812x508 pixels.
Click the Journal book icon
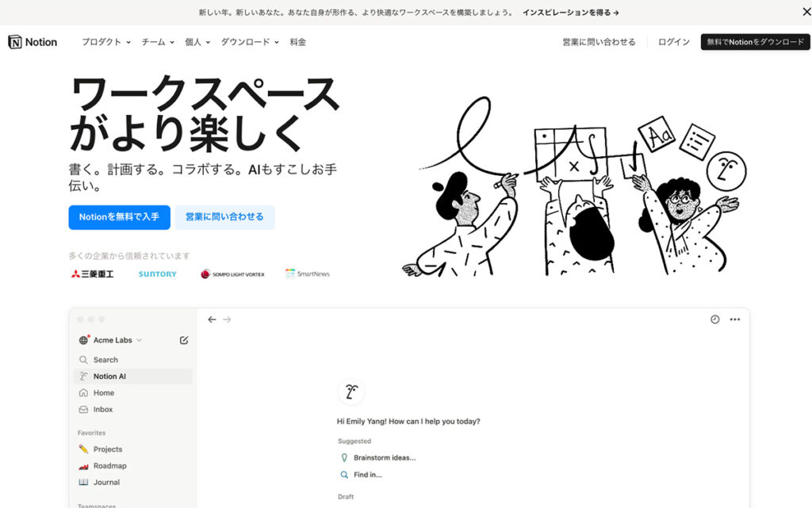click(83, 482)
